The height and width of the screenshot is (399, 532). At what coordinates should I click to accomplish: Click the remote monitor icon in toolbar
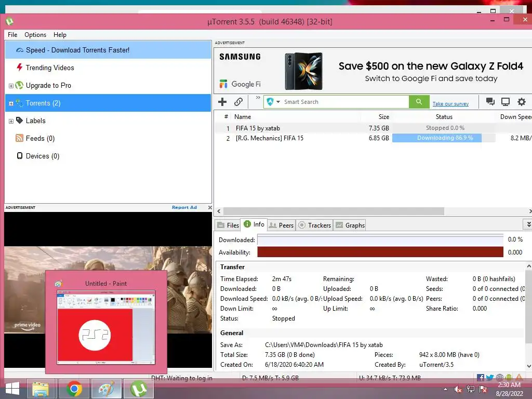click(506, 102)
